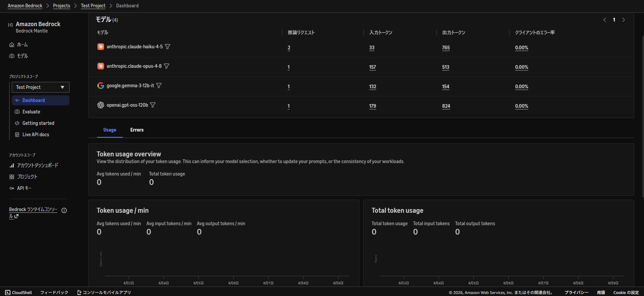This screenshot has width=644, height=296.
Task: Go to next page of models table
Action: (624, 20)
